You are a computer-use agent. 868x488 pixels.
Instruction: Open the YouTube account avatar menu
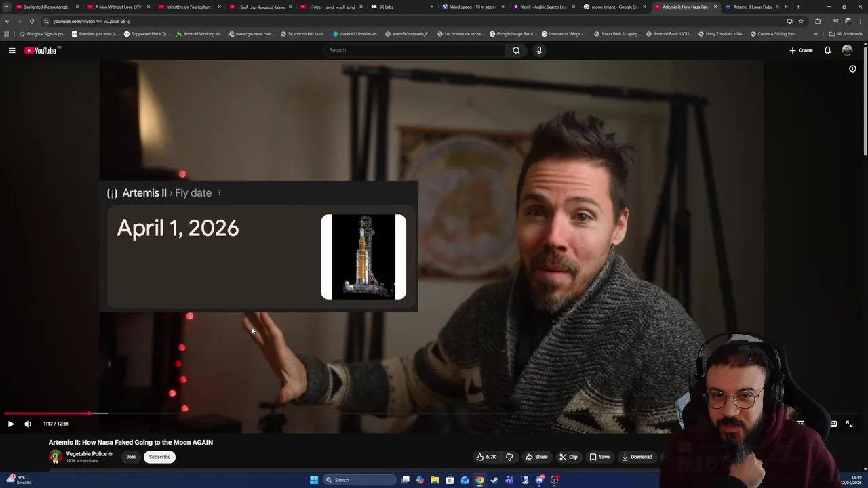[847, 50]
